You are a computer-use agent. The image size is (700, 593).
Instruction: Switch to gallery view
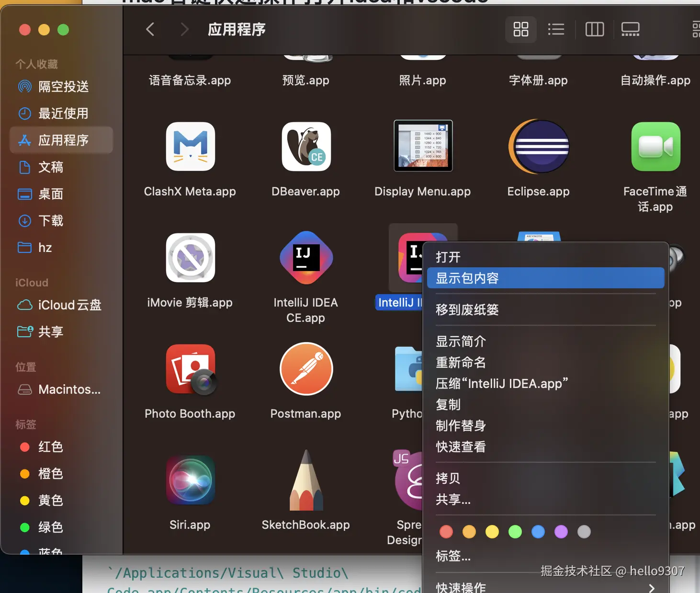point(631,29)
